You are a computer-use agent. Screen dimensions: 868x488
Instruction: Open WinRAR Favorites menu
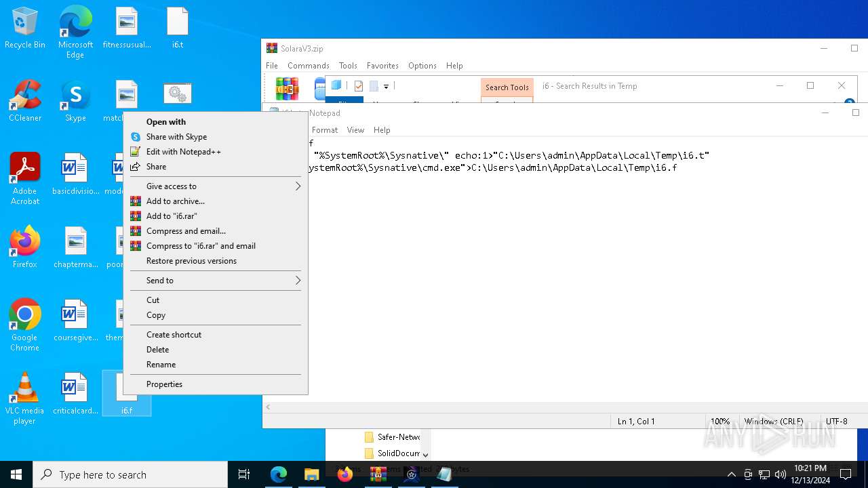(x=382, y=66)
